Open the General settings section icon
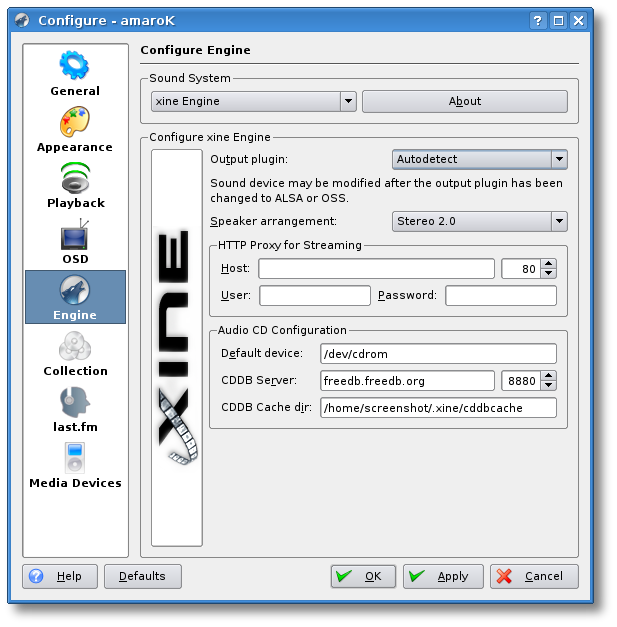This screenshot has height=627, width=617. 75,66
